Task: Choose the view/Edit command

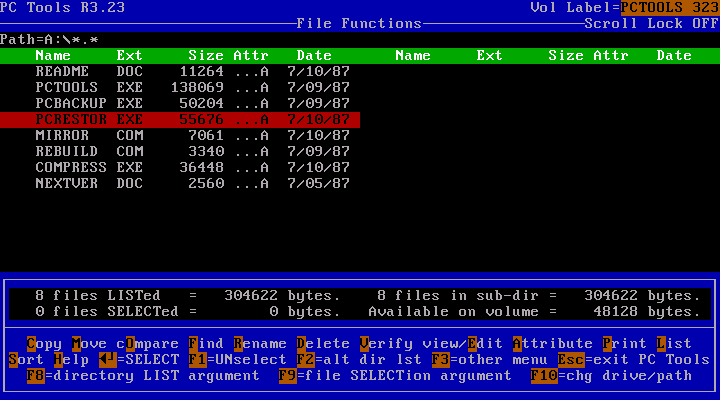Action: [x=463, y=344]
